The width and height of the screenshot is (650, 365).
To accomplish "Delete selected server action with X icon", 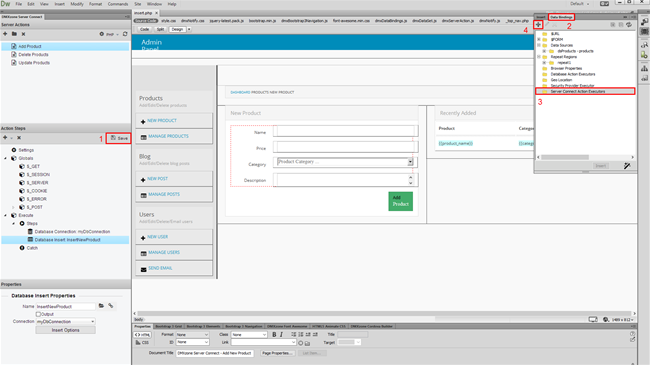I will coord(23,34).
